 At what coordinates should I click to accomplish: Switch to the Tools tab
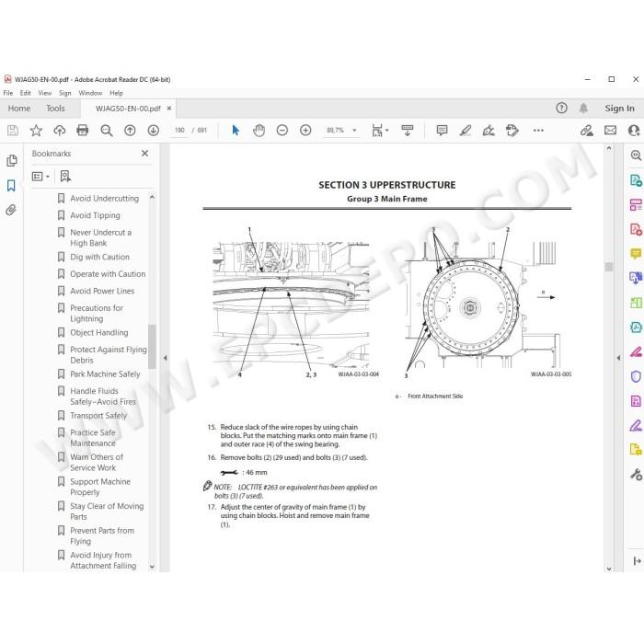(x=55, y=109)
